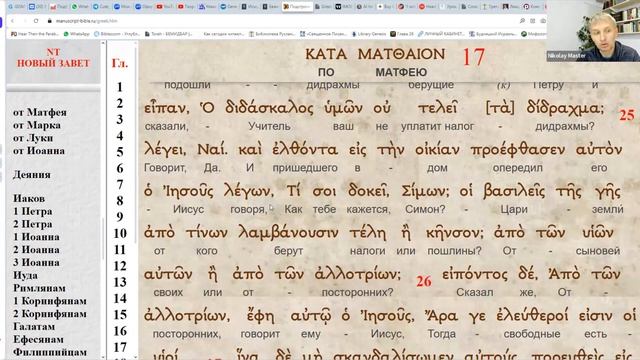Open the Library Genesis bookmark

tap(369, 34)
